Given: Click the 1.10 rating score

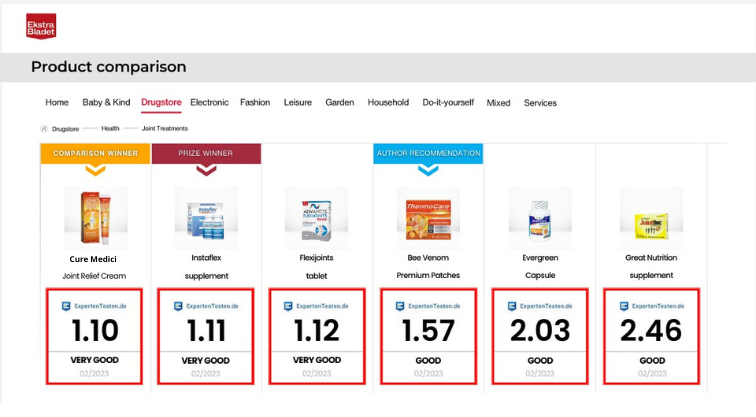Looking at the screenshot, I should (95, 331).
